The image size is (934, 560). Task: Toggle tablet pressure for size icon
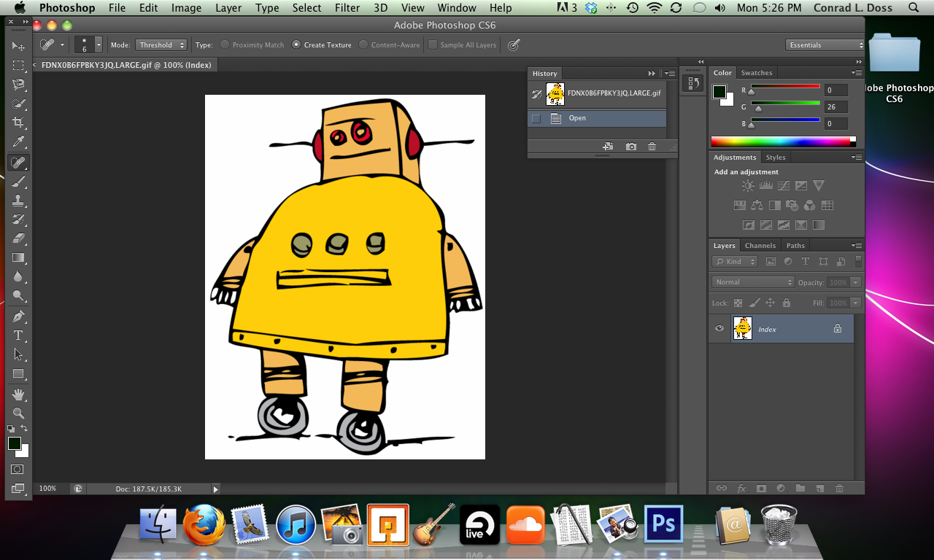tap(514, 45)
